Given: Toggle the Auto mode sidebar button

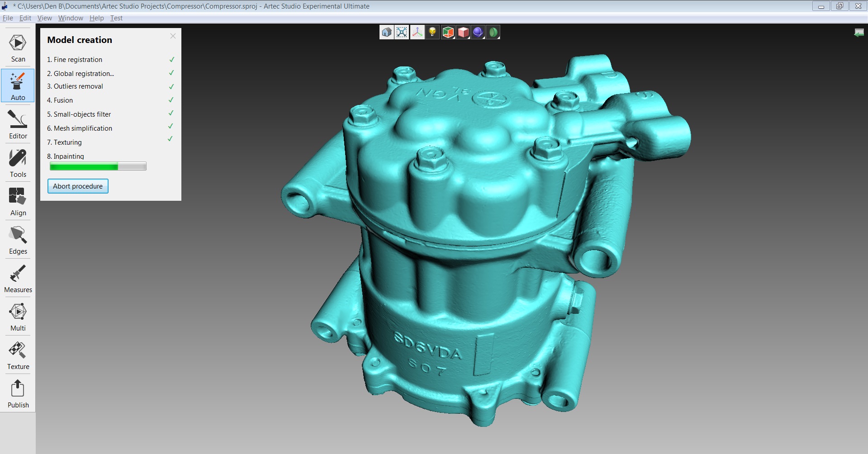Looking at the screenshot, I should tap(18, 86).
